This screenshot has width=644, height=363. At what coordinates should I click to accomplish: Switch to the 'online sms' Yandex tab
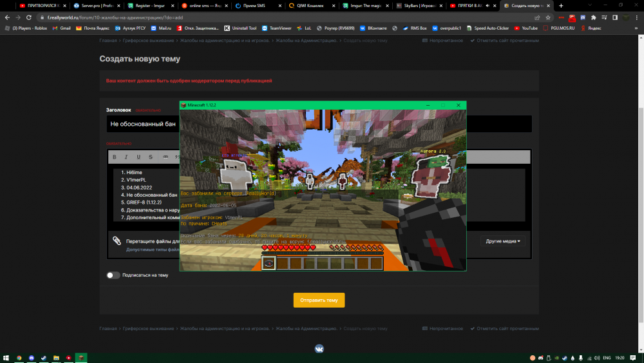pos(204,6)
